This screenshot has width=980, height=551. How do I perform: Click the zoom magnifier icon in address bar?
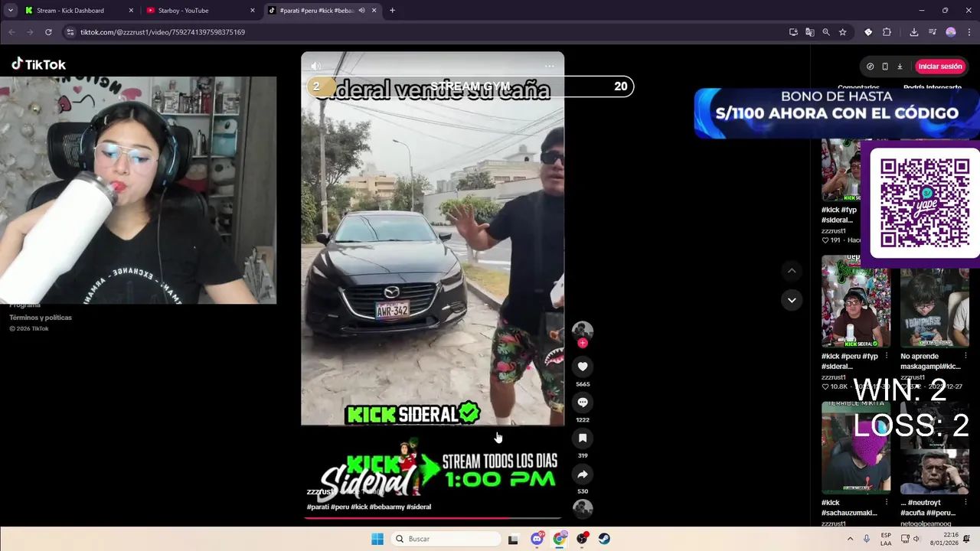point(826,32)
